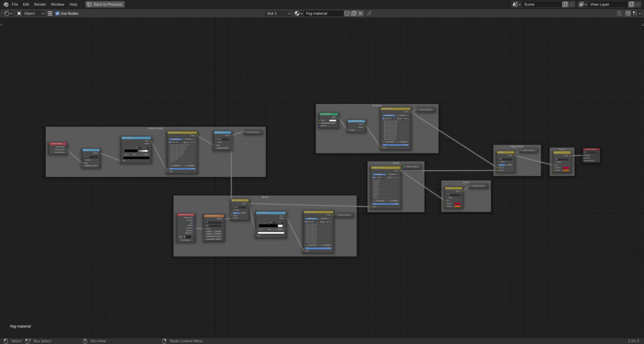Open the header hamburger menu icon
Screen dimensions: 644x344
pos(50,13)
